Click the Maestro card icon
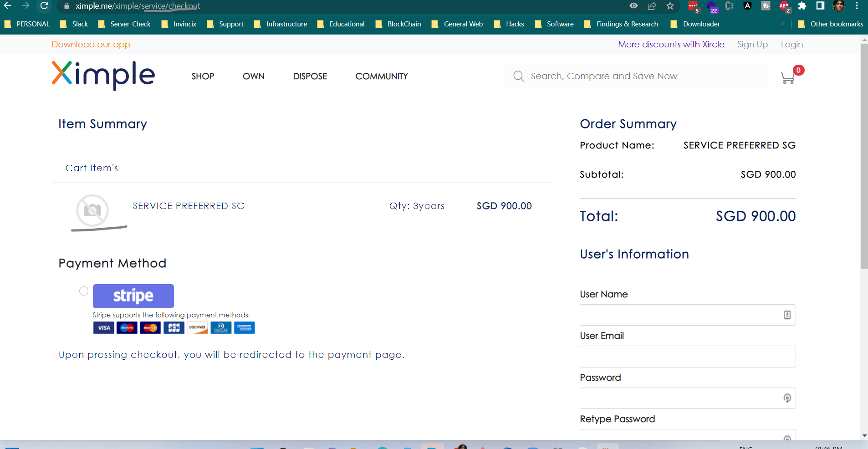 (127, 328)
